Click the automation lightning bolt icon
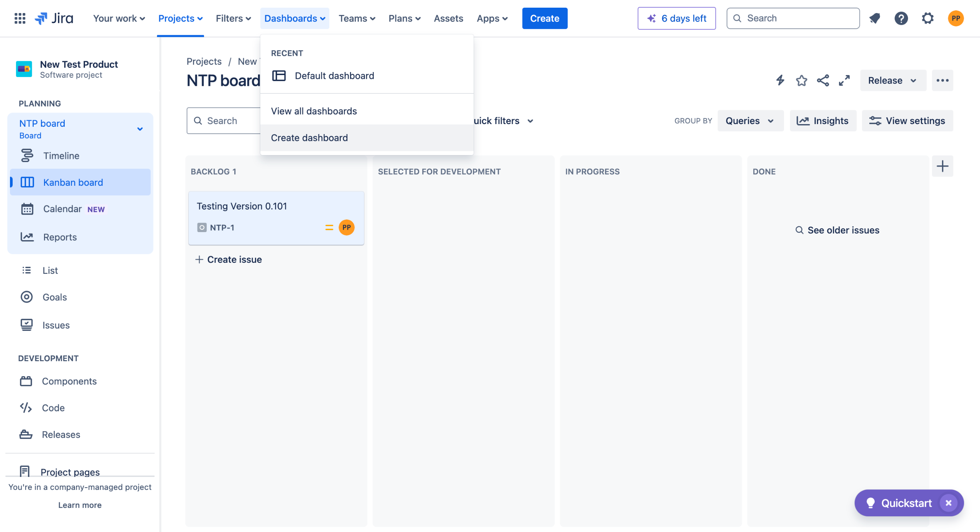 click(x=780, y=80)
